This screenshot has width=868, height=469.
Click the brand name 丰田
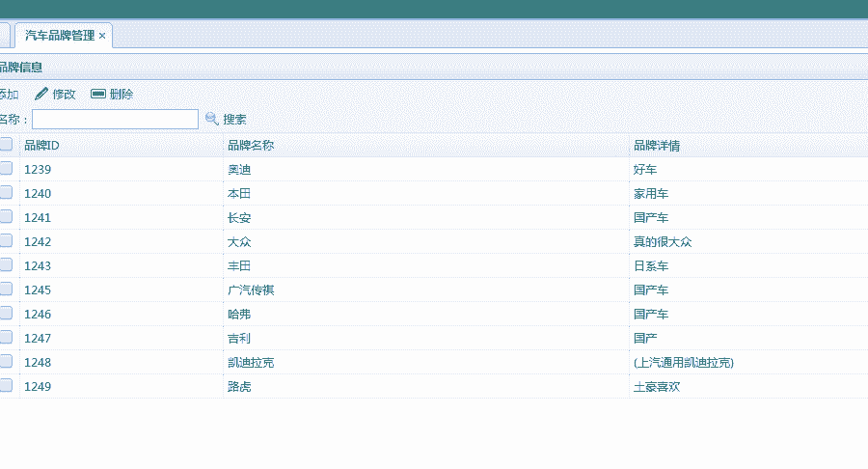239,265
